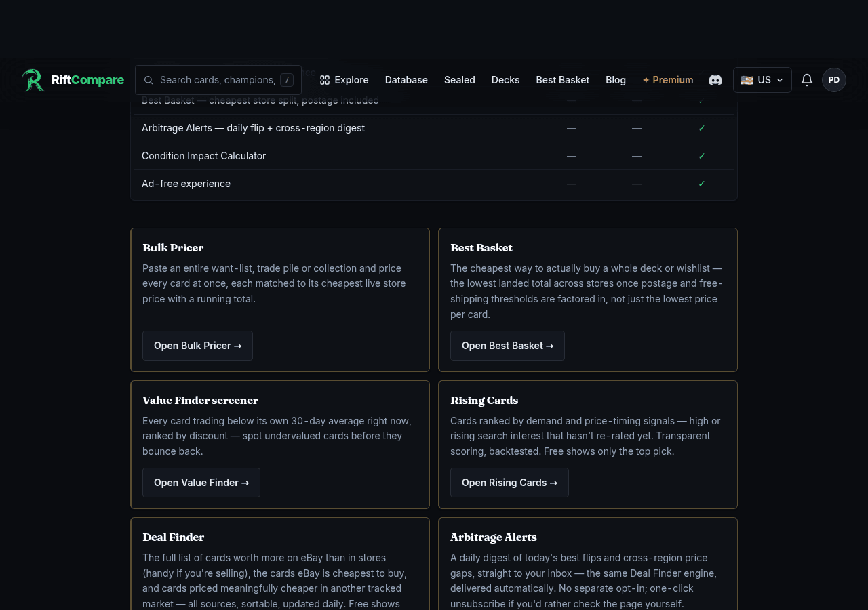Click the Best Basket card heading
This screenshot has width=868, height=610.
(x=481, y=247)
